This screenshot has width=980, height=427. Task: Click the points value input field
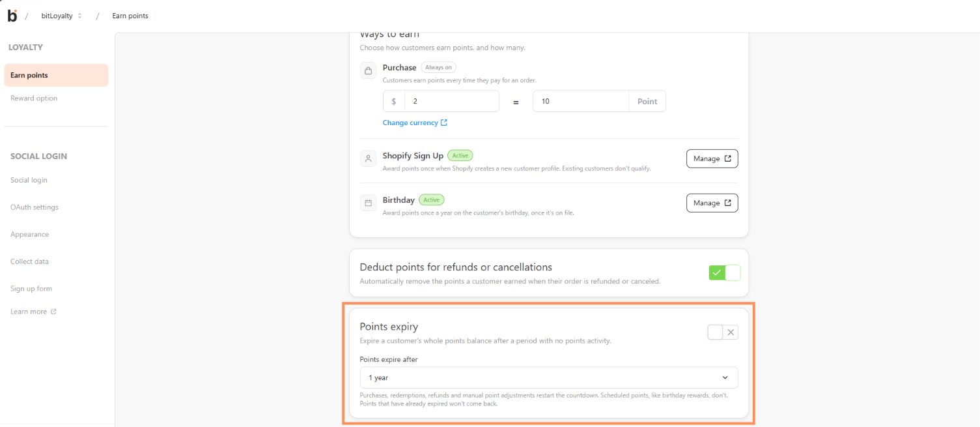[x=581, y=101]
